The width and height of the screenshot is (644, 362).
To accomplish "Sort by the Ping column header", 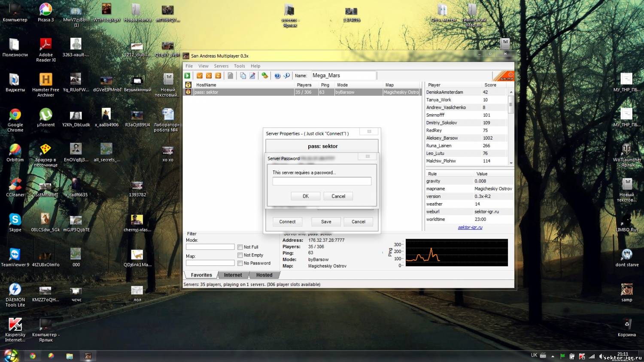I will click(326, 85).
